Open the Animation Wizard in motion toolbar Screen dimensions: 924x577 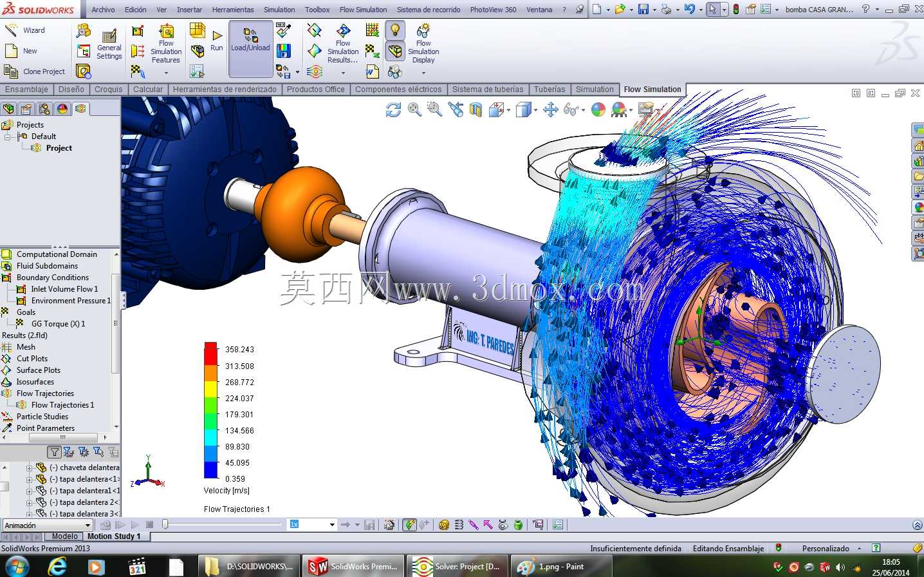point(389,525)
